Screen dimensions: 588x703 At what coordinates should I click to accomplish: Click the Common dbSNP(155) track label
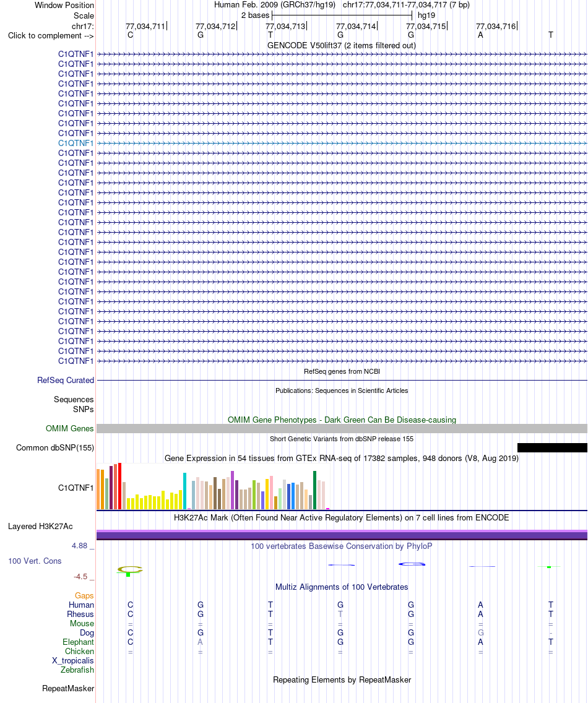point(54,448)
